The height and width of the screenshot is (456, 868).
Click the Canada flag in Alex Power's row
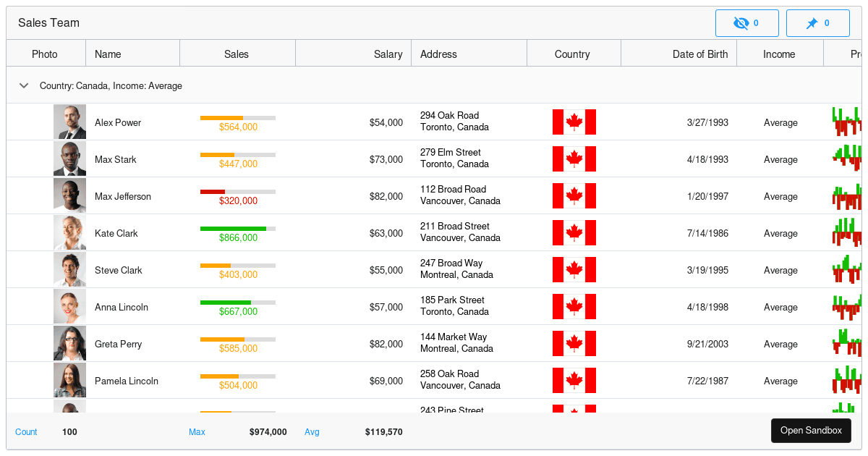pos(574,122)
